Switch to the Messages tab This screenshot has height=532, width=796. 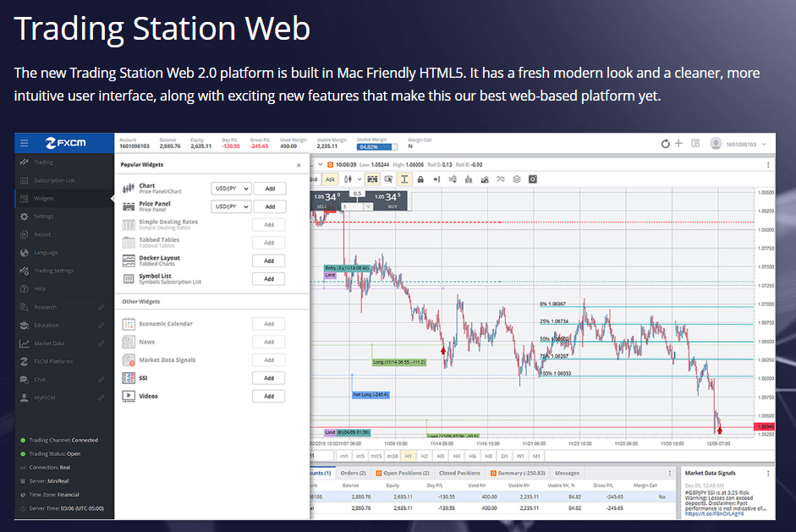point(567,473)
